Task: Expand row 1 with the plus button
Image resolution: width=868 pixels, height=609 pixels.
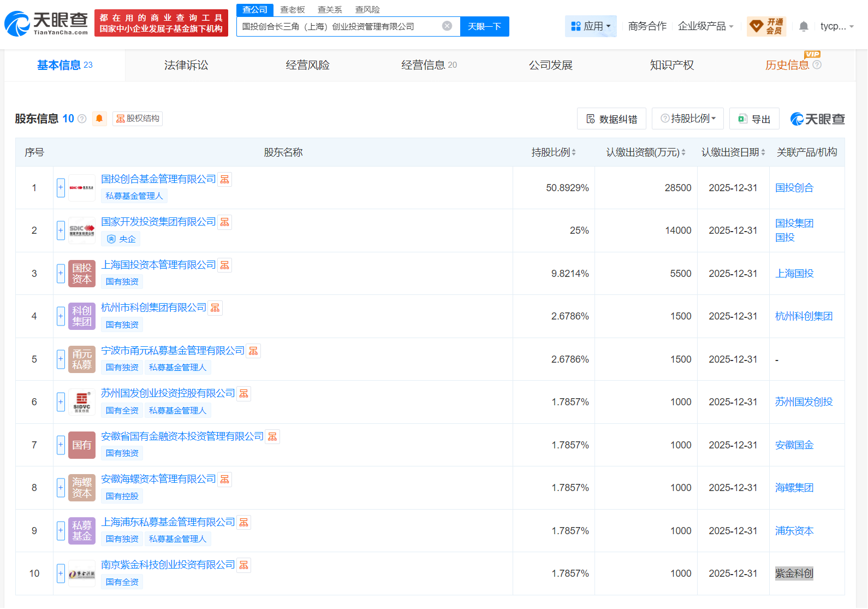Action: pos(61,188)
